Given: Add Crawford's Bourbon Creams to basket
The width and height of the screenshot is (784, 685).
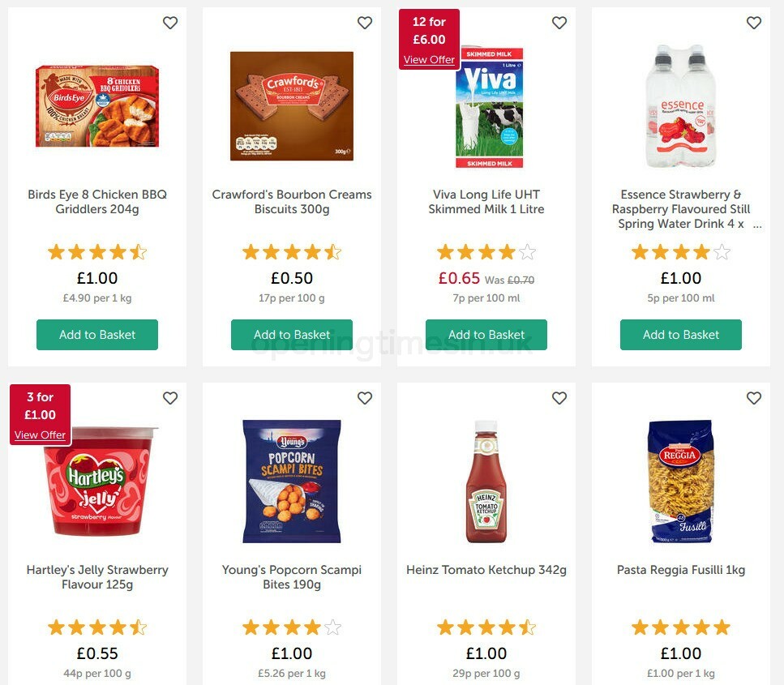Looking at the screenshot, I should pyautogui.click(x=292, y=335).
